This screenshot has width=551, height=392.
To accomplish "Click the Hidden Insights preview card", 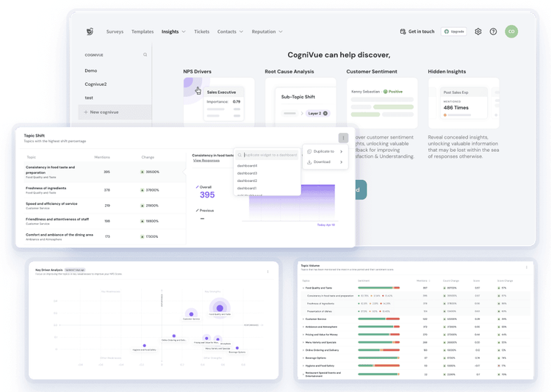I will click(464, 103).
